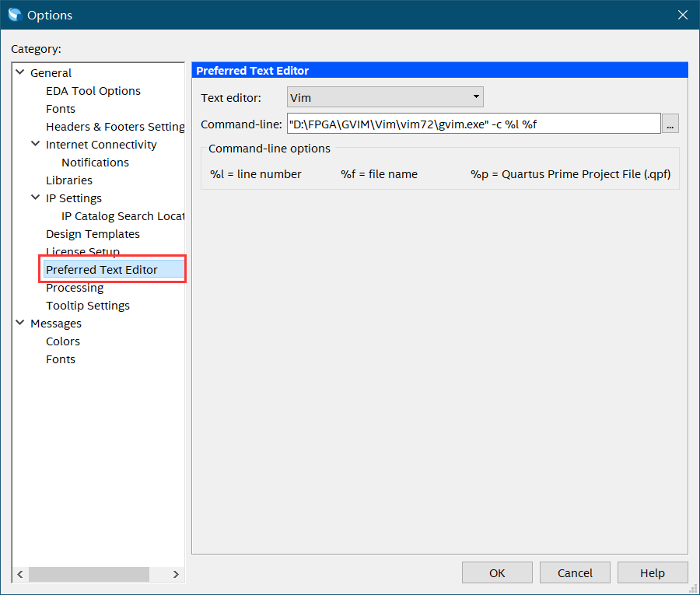Click the 'Category:' label
The height and width of the screenshot is (595, 700).
pos(36,49)
